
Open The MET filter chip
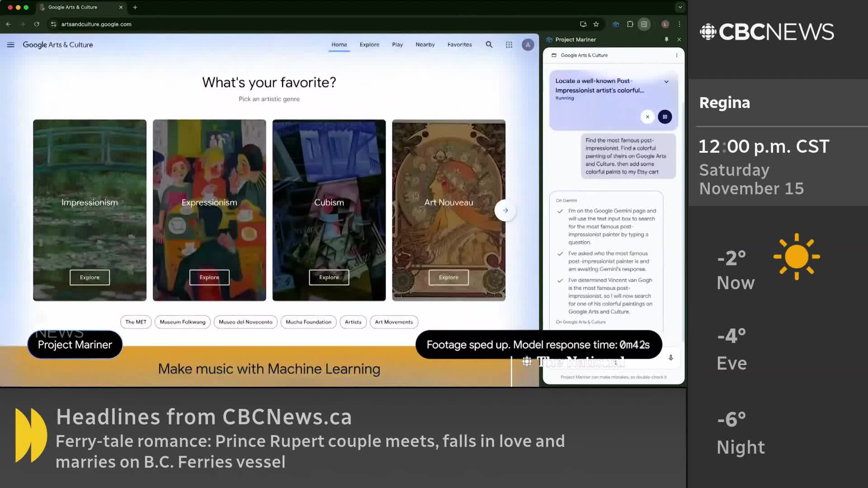[135, 322]
